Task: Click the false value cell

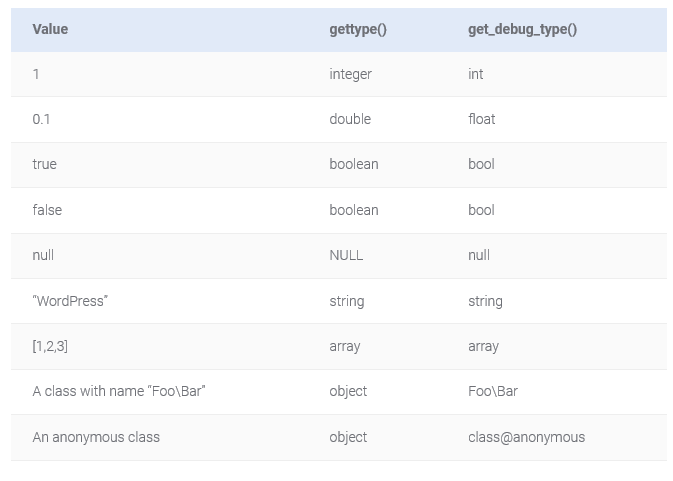Action: pos(47,210)
